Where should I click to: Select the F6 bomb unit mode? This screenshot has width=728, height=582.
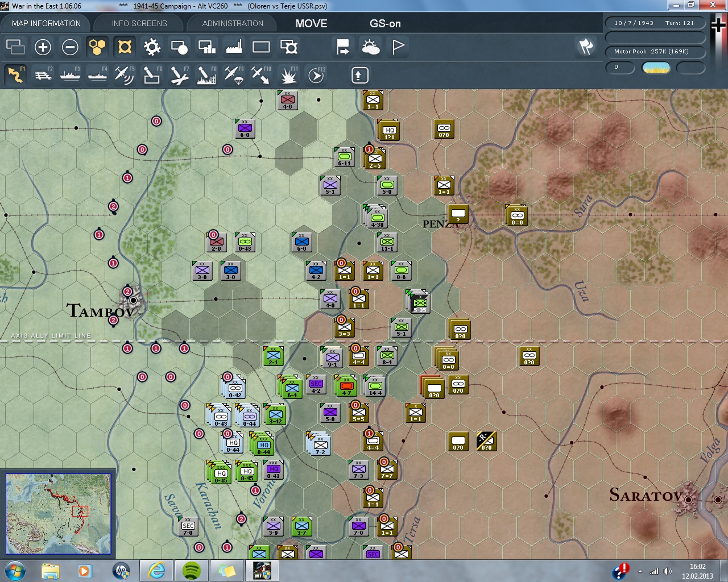point(152,75)
